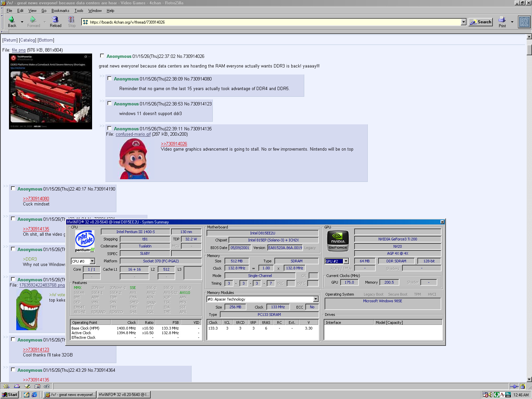
Task: Tick the checkbox for post No.730914123
Action: point(109,103)
